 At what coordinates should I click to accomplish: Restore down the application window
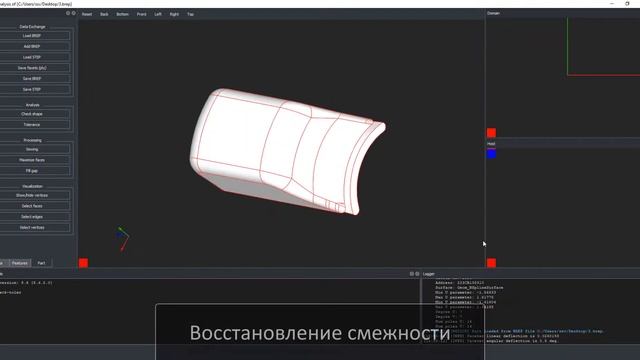pos(627,3)
